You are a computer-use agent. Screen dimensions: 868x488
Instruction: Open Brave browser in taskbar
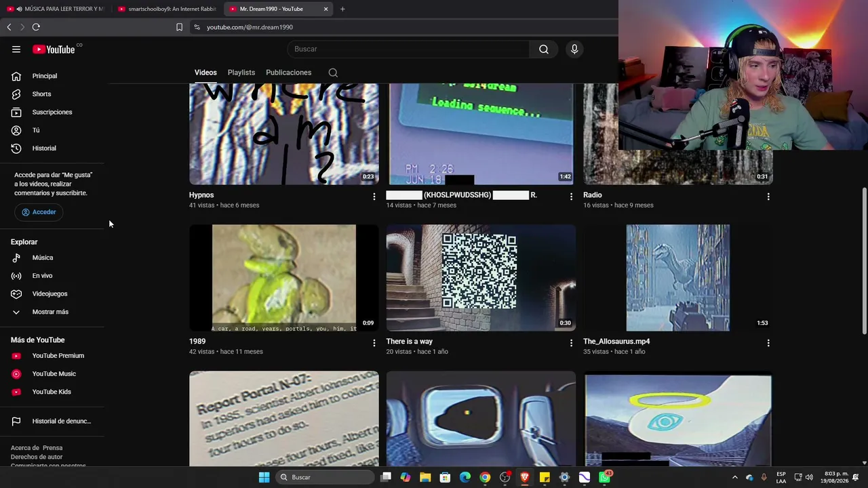click(525, 477)
